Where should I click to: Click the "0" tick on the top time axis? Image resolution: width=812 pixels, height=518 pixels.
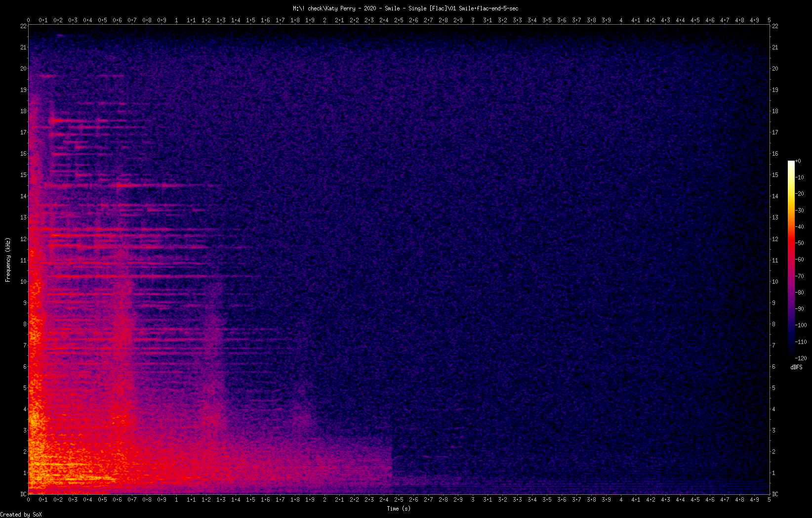coord(29,20)
